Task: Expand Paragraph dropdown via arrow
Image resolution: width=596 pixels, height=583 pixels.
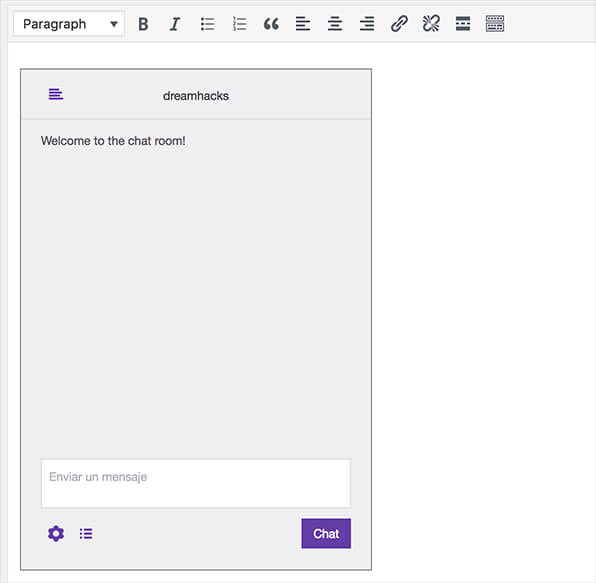Action: pos(114,24)
